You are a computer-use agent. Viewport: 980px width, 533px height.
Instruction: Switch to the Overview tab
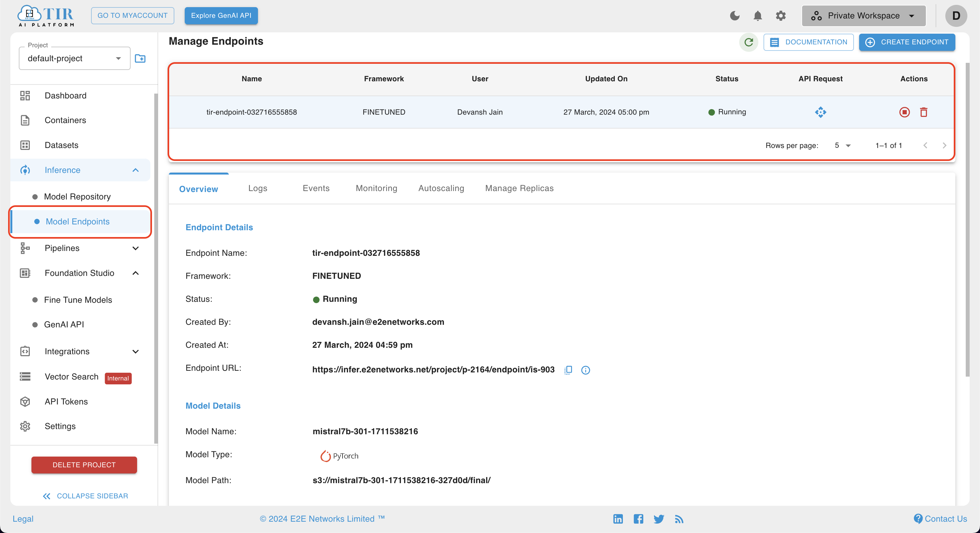tap(199, 189)
